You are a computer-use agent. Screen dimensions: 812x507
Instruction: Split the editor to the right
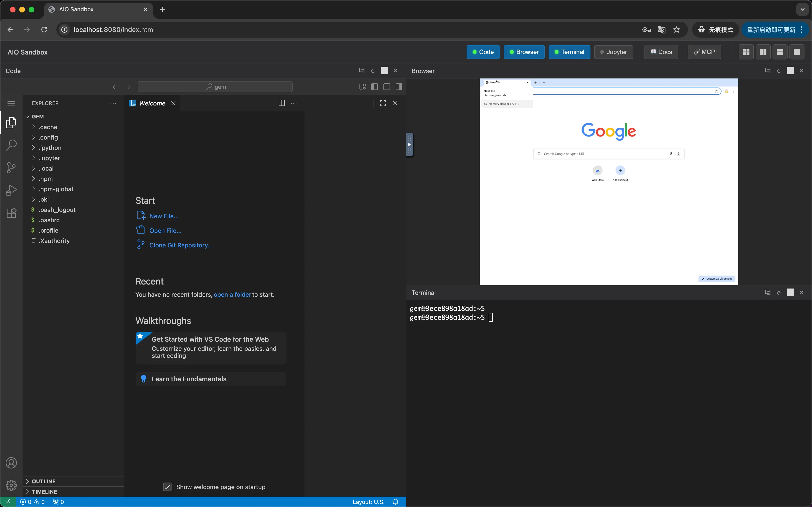(x=282, y=103)
